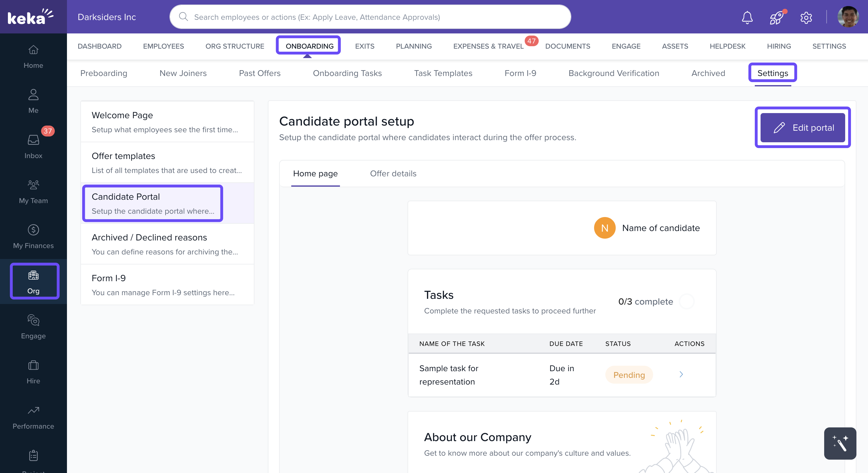
Task: Open the Task Templates tab
Action: click(x=443, y=73)
